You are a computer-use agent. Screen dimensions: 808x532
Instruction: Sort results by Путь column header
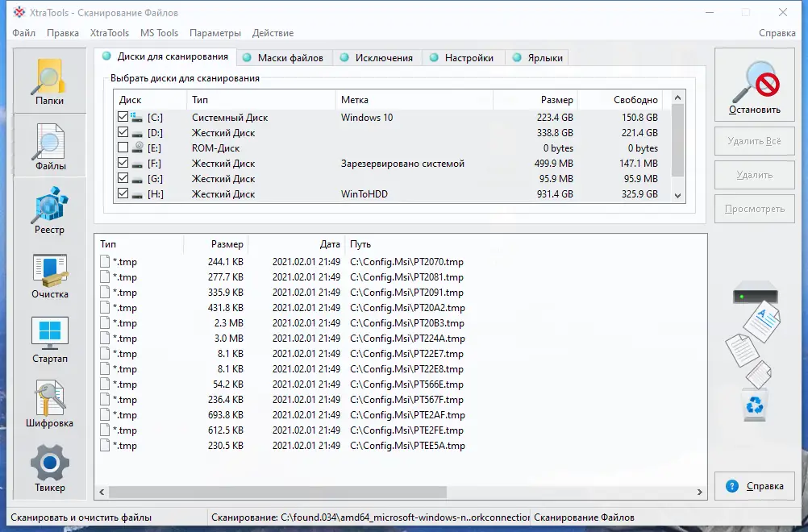click(x=526, y=244)
